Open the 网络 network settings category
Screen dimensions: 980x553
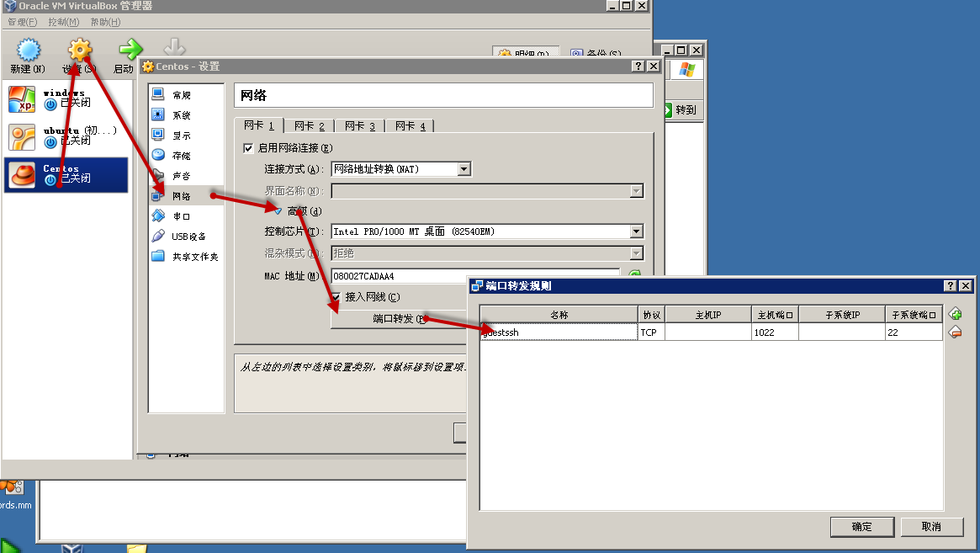coord(186,196)
